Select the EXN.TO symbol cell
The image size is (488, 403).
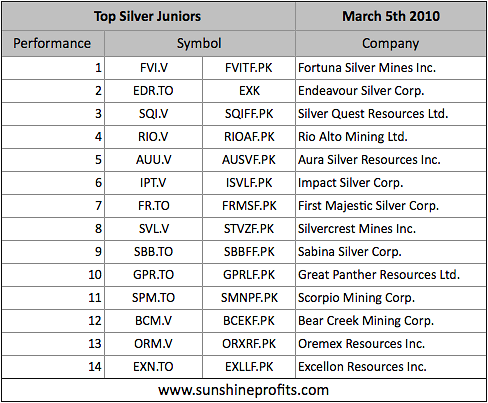153,367
